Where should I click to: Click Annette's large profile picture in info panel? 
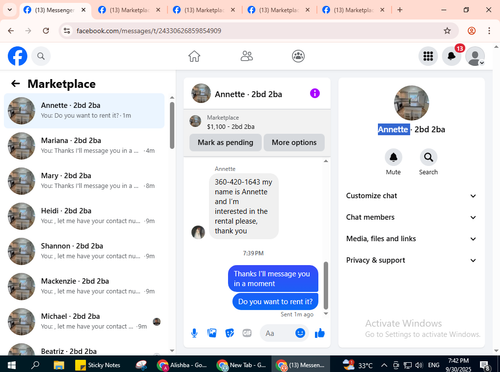click(411, 103)
